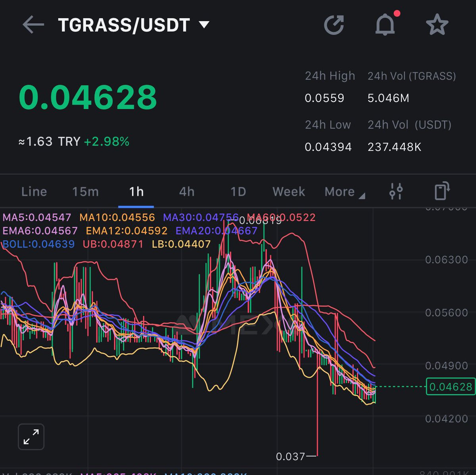Tap the MA30:0.04756 indicator label
The height and width of the screenshot is (475, 476).
201,217
